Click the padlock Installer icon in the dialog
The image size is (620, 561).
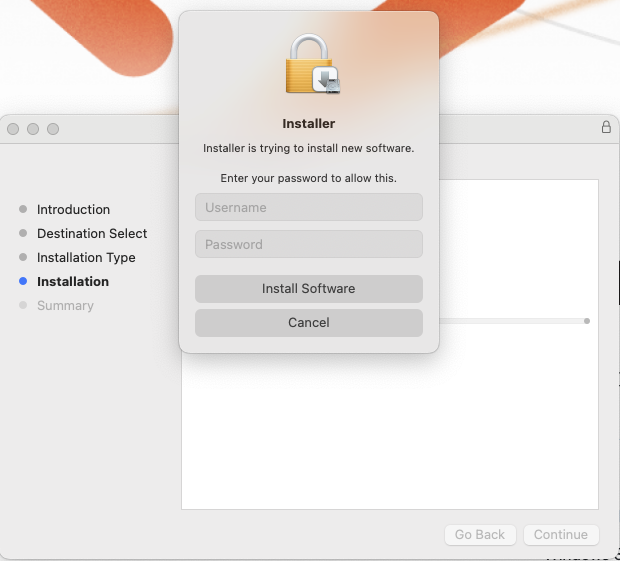pos(310,65)
